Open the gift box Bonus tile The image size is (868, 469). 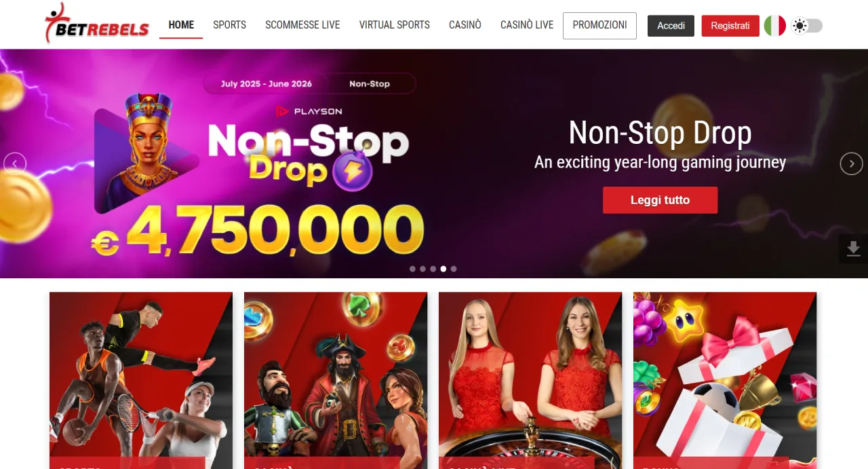pyautogui.click(x=725, y=380)
